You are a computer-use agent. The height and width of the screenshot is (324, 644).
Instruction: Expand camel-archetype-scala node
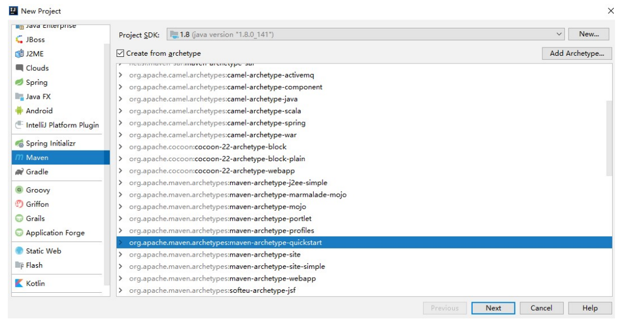point(121,111)
